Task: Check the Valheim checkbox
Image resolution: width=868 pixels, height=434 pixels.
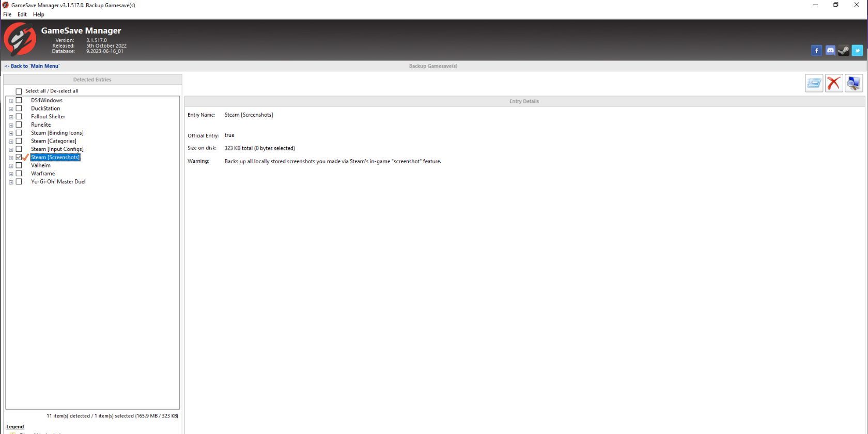Action: coord(19,165)
